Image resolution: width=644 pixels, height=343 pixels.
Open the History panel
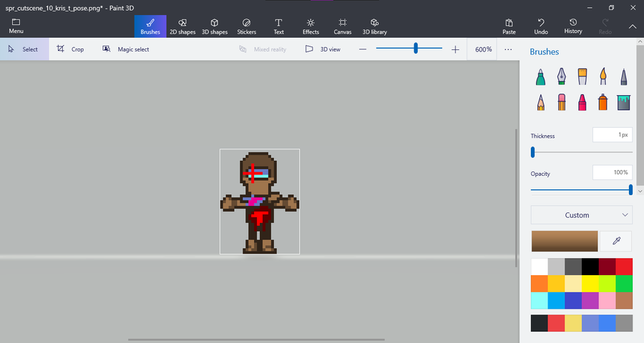click(x=573, y=26)
